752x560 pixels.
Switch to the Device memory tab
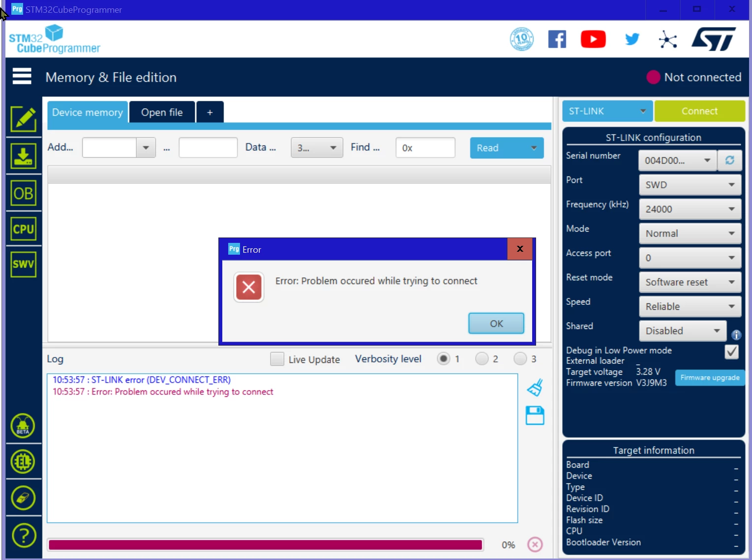[x=88, y=112]
